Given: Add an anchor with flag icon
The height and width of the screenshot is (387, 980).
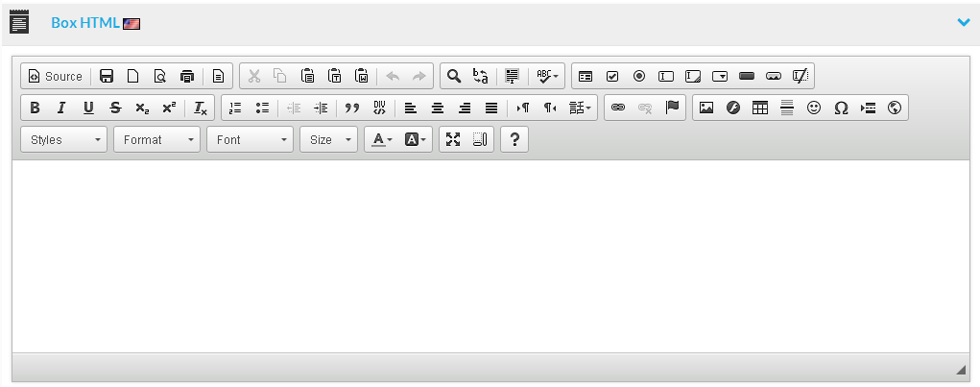Looking at the screenshot, I should point(672,108).
